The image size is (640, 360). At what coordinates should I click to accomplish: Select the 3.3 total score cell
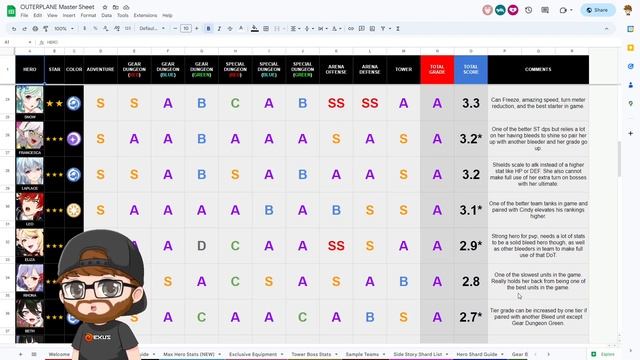471,103
